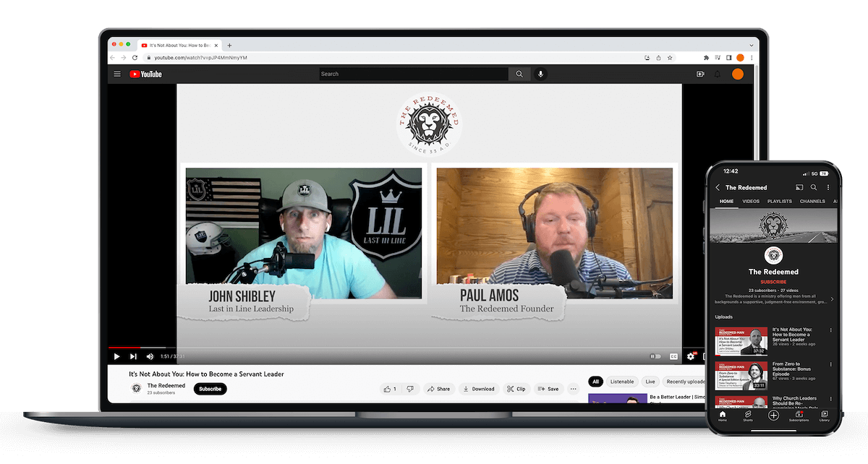Image resolution: width=868 pixels, height=464 pixels.
Task: Click the black Subscribe button under the video
Action: pyautogui.click(x=210, y=389)
